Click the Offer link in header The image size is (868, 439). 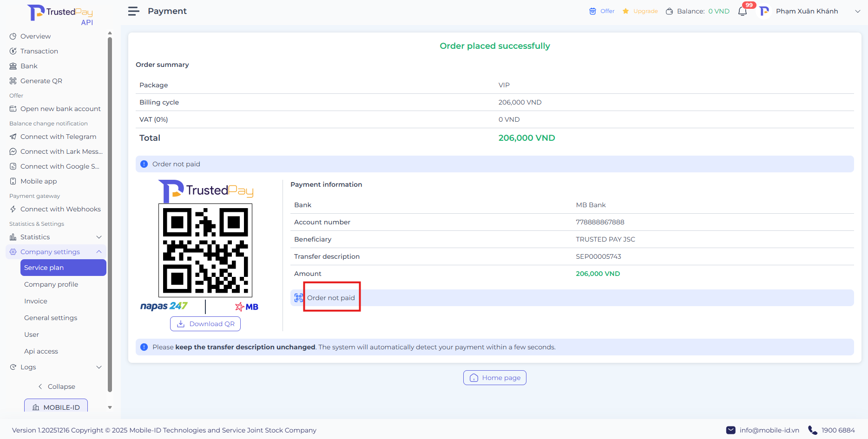click(x=607, y=11)
